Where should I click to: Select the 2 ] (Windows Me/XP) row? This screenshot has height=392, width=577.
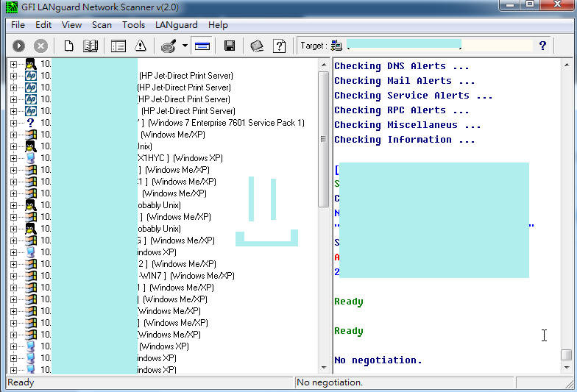click(128, 264)
